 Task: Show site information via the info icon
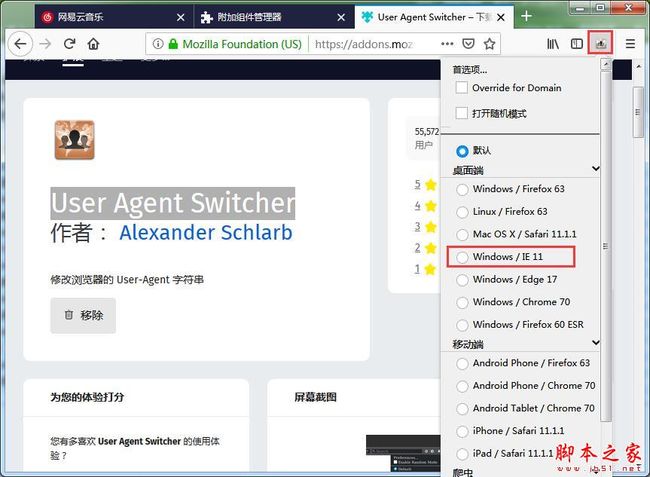[x=158, y=44]
